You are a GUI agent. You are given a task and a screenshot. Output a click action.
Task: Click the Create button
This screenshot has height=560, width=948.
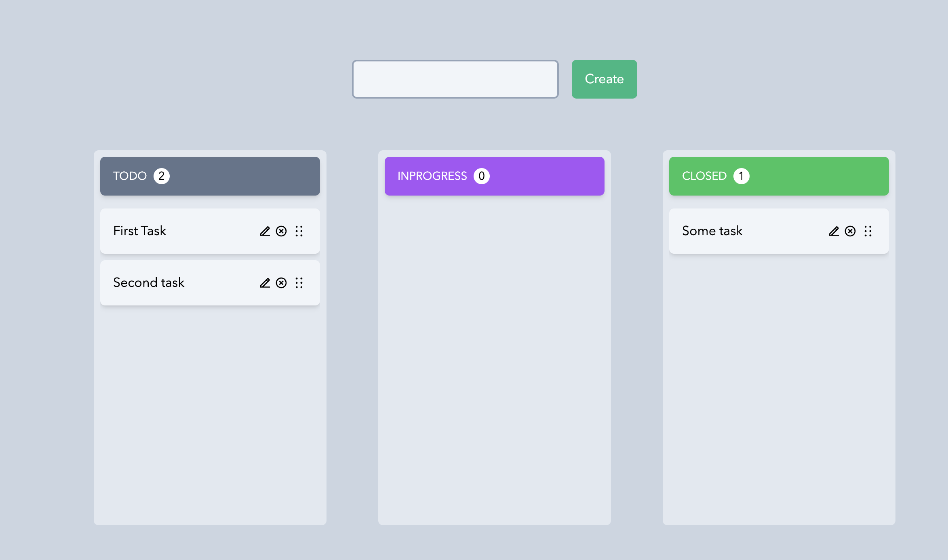click(604, 79)
